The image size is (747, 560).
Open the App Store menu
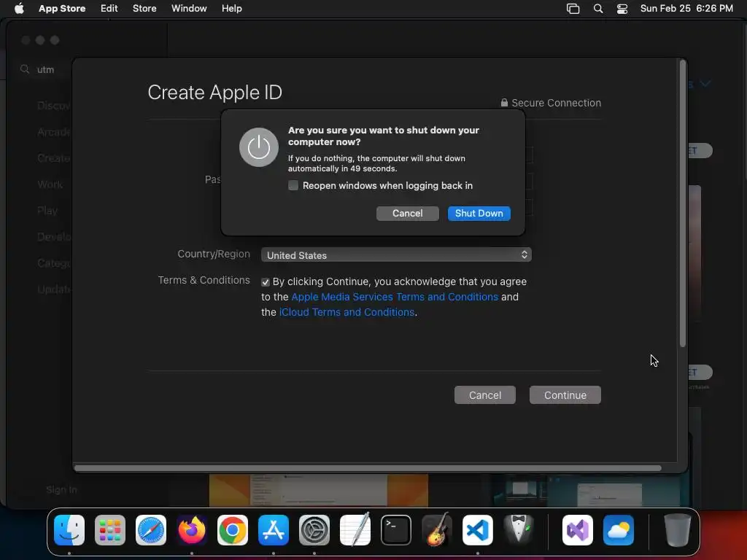pos(62,8)
